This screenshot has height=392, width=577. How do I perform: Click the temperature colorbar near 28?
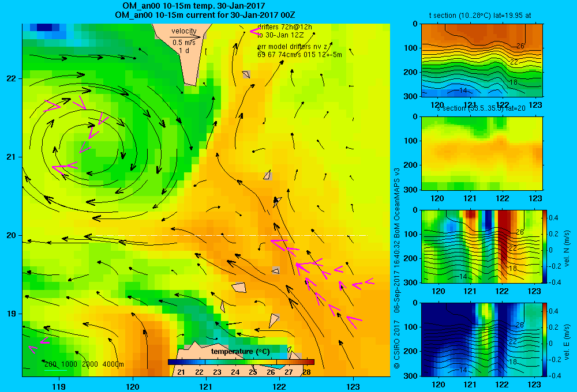click(306, 362)
